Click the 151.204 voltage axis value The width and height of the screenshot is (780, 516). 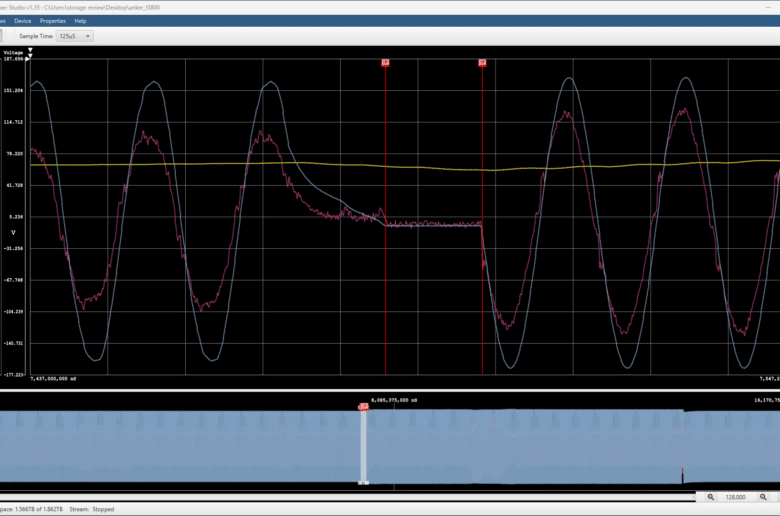coord(13,91)
